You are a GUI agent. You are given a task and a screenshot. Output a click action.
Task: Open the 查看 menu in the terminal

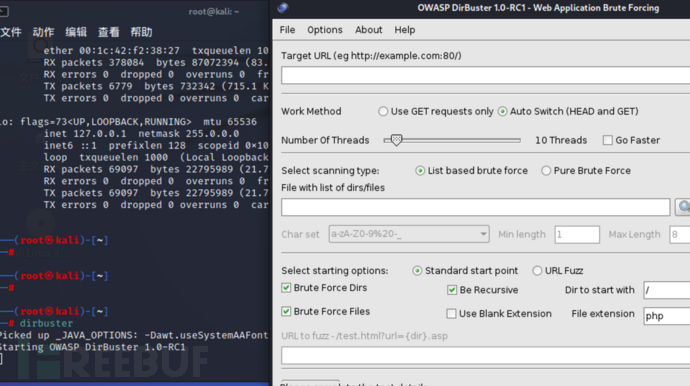(109, 32)
